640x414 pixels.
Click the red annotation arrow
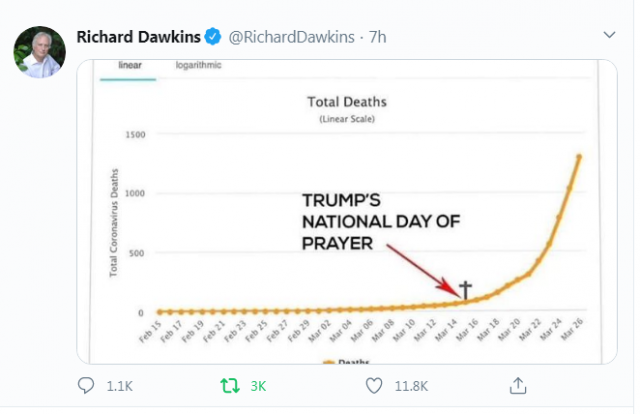pyautogui.click(x=423, y=271)
